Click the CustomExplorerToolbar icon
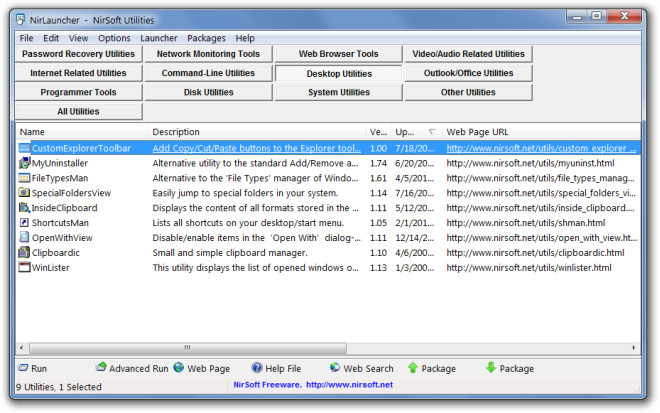This screenshot has height=413, width=660. click(x=24, y=148)
